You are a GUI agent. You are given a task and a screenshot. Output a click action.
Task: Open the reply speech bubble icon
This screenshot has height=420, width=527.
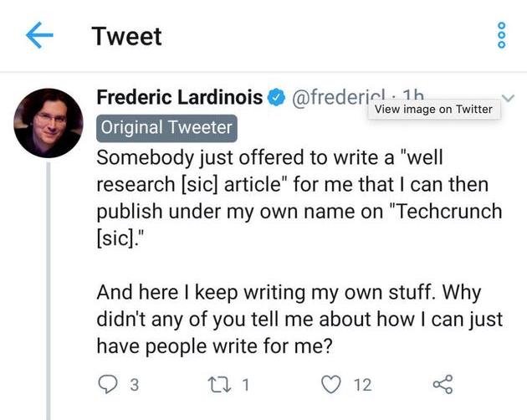pos(108,384)
